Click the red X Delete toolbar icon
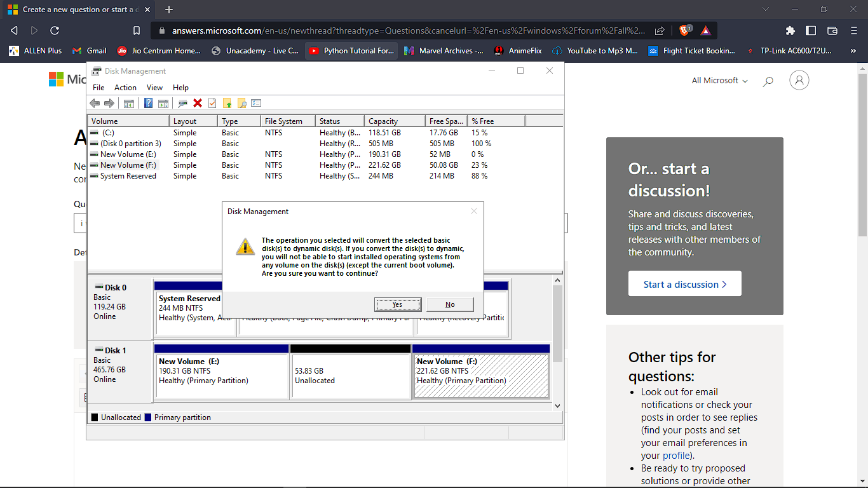 point(198,103)
